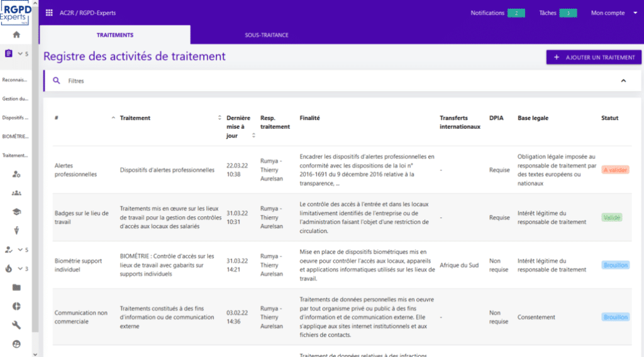Click the A valider status badge
This screenshot has height=357, width=644.
click(615, 170)
